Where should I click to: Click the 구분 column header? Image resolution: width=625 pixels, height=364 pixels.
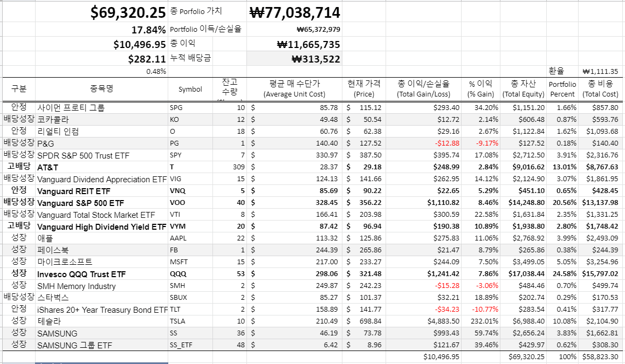coord(19,89)
